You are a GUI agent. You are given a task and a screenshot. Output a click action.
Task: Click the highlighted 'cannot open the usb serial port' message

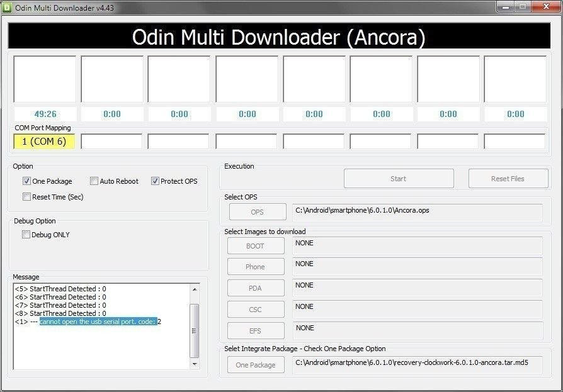tap(98, 322)
